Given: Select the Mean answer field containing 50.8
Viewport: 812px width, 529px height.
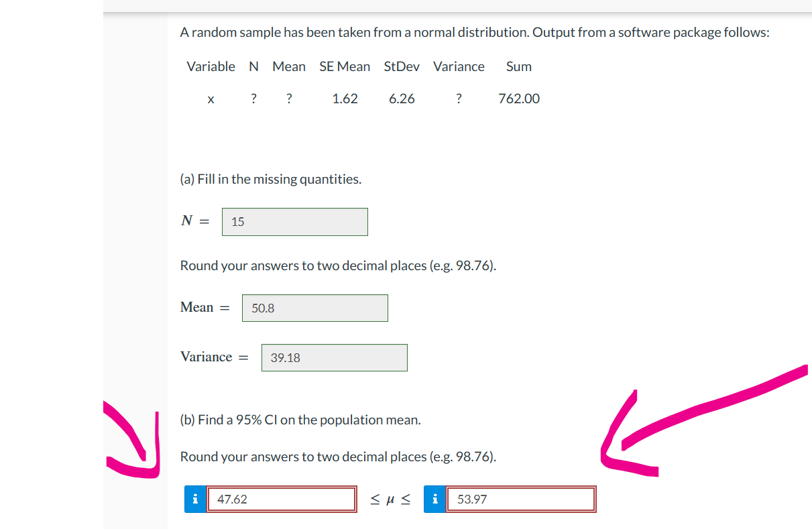Looking at the screenshot, I should pos(314,308).
